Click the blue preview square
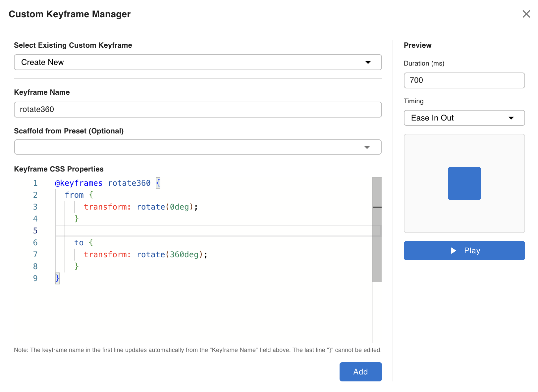The height and width of the screenshot is (392, 538). pyautogui.click(x=464, y=183)
